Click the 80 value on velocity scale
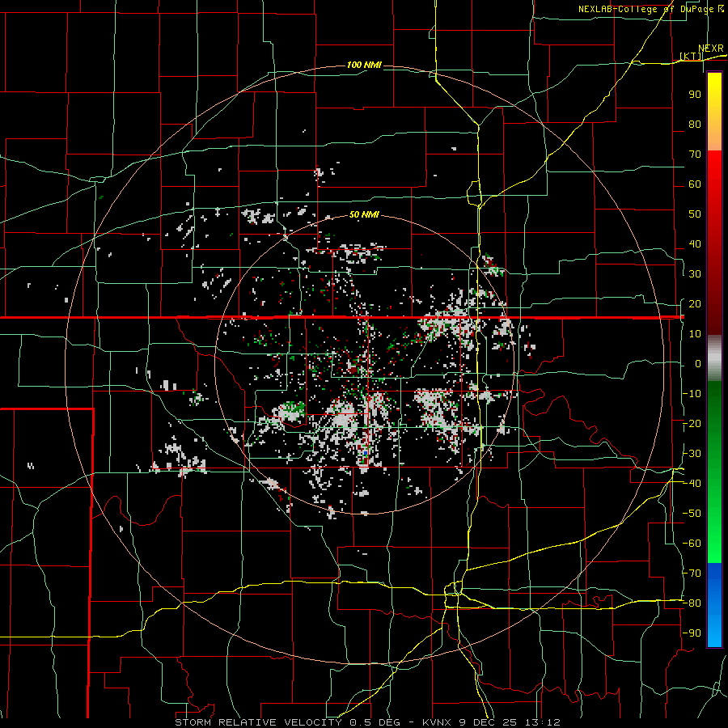Screen dimensions: 728x728 click(695, 124)
